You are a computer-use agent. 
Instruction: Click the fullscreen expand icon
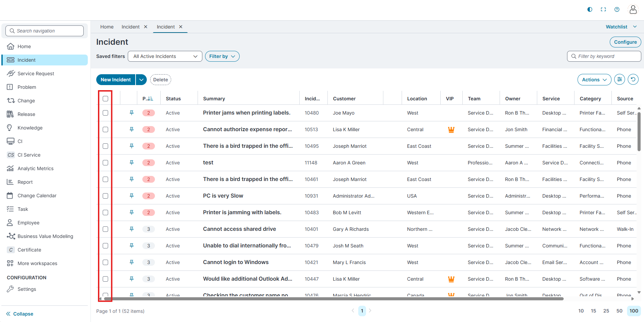tap(603, 9)
